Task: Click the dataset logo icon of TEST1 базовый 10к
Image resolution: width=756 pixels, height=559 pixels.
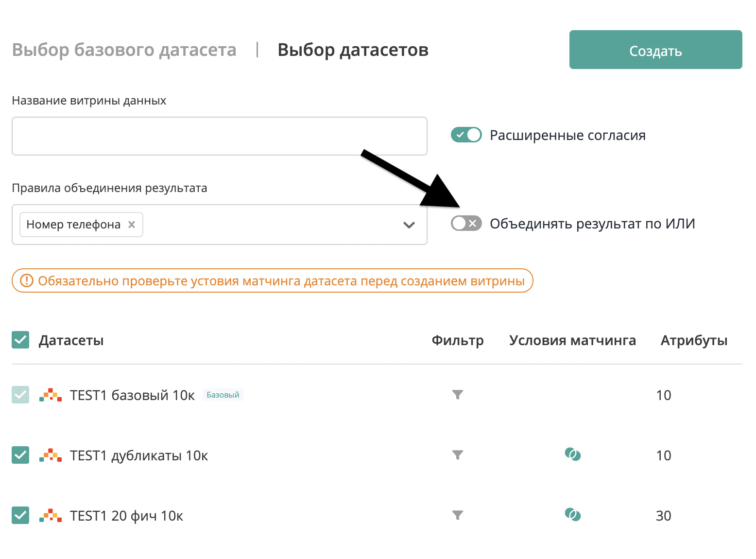Action: click(51, 395)
